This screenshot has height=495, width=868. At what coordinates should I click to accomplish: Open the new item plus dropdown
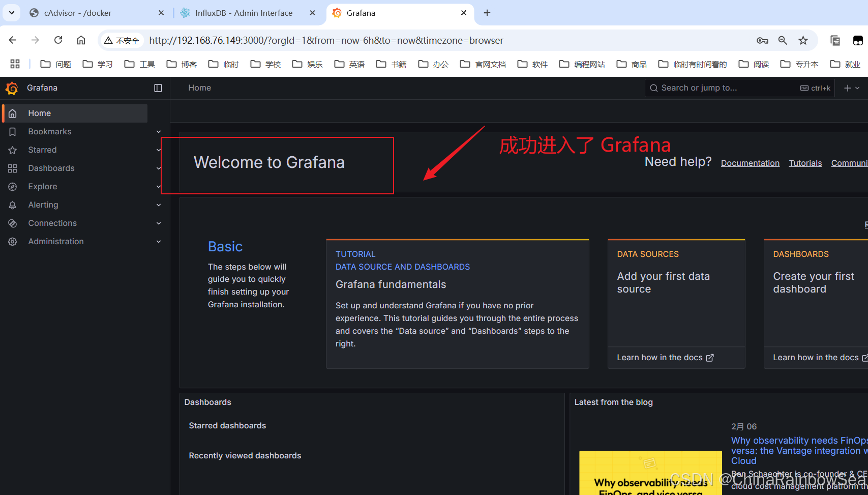(x=851, y=88)
